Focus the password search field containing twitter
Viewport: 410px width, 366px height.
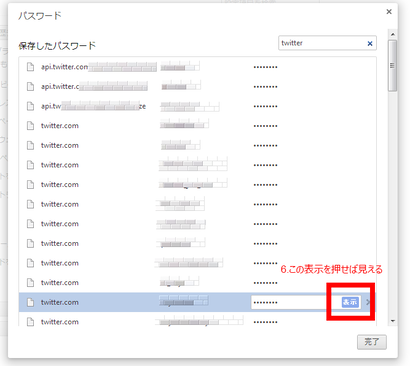click(x=327, y=43)
